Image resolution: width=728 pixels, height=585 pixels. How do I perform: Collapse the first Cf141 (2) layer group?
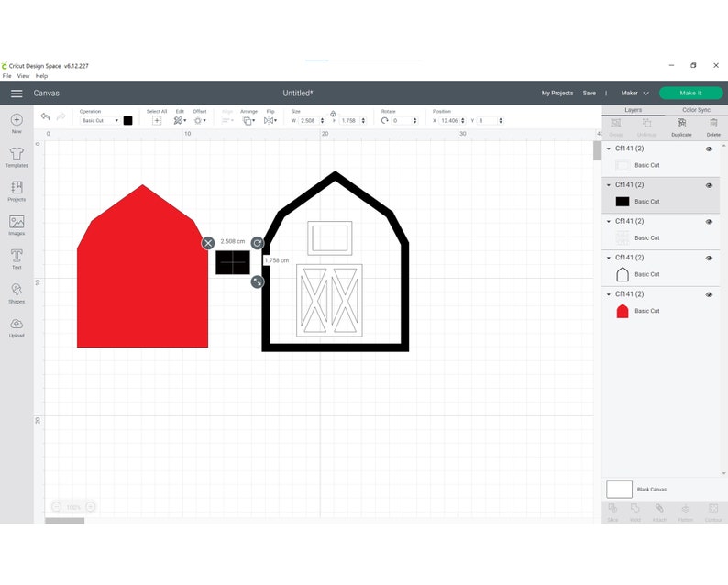click(x=609, y=149)
